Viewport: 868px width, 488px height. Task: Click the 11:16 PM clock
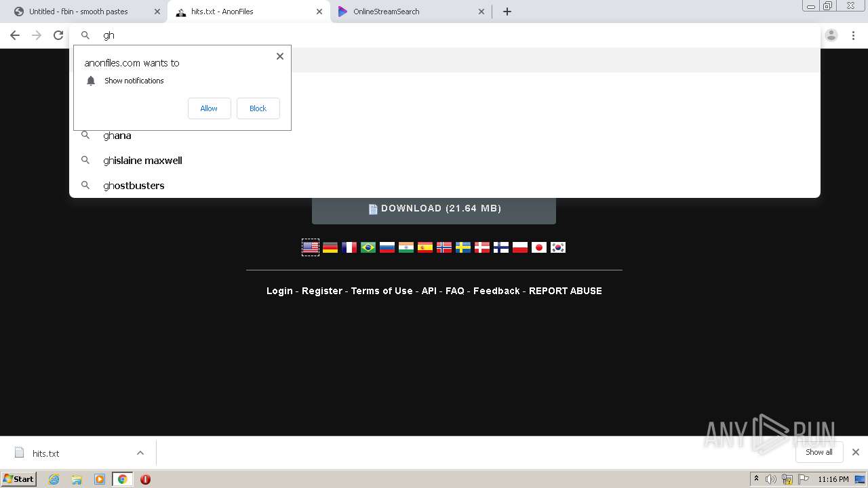point(833,479)
